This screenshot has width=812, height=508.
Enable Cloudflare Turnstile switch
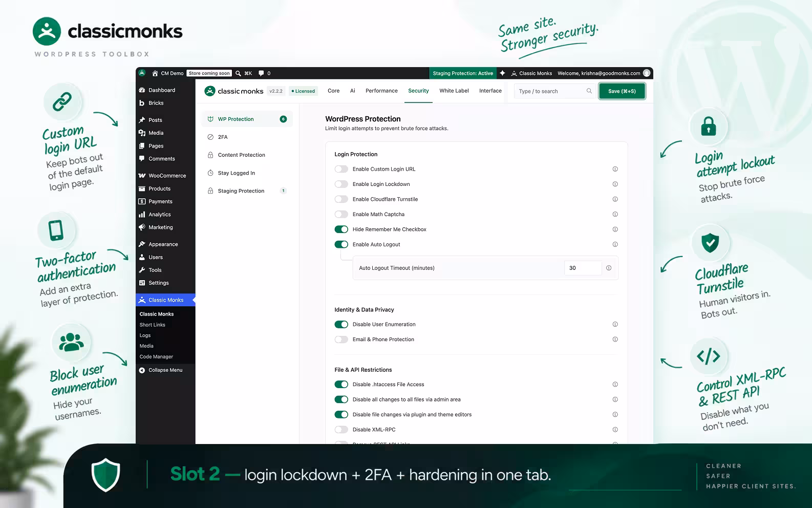coord(341,199)
